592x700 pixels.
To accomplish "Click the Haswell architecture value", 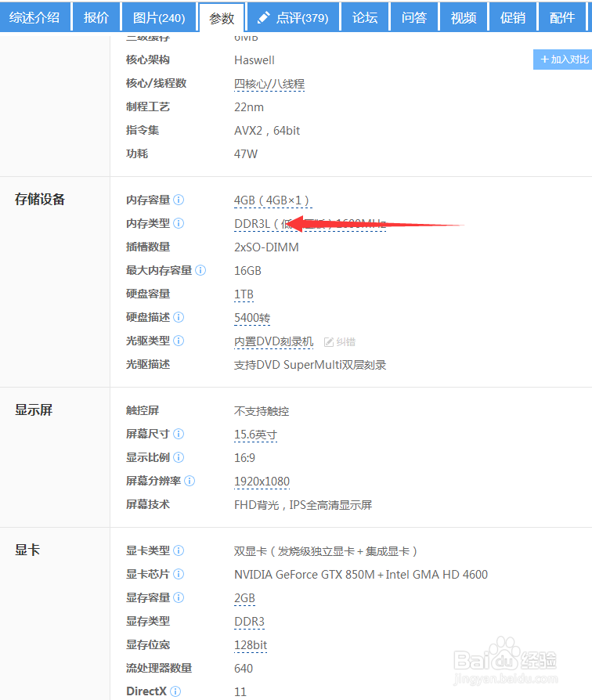I will click(254, 60).
